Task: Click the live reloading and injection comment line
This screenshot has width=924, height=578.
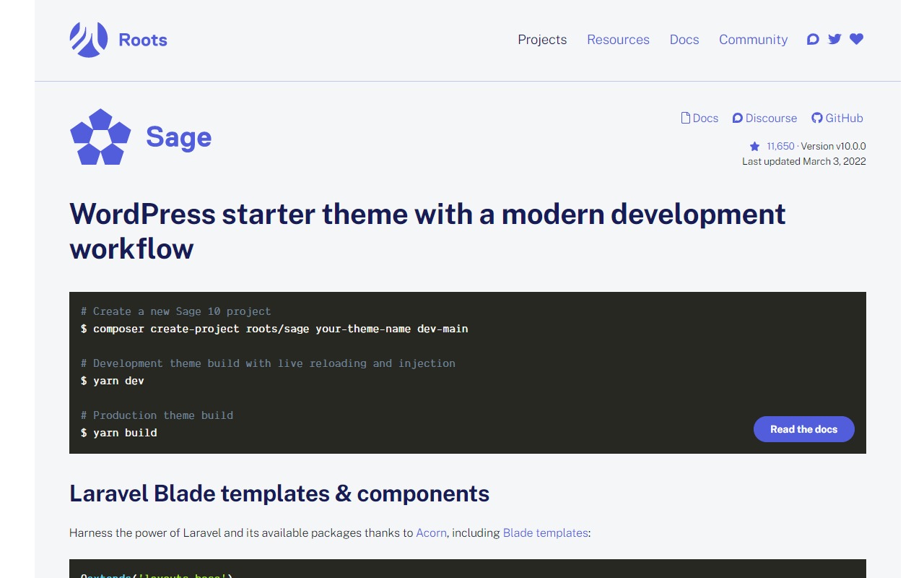Action: pyautogui.click(x=269, y=363)
